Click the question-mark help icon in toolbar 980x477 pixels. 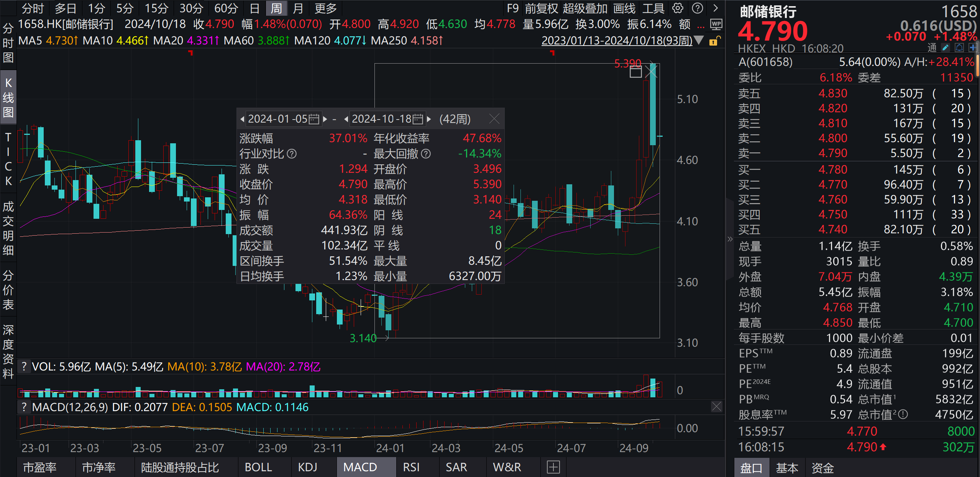coord(698,8)
